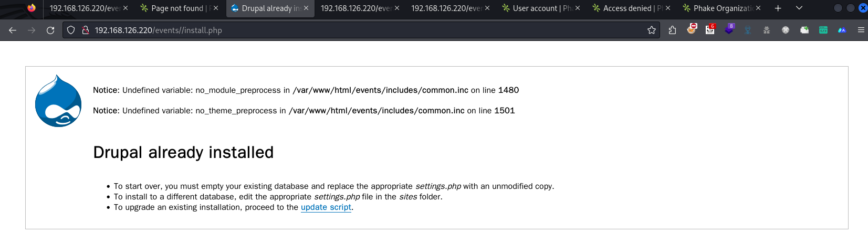The height and width of the screenshot is (233, 868).
Task: Open the purple layers extension with badge 8
Action: tap(729, 29)
